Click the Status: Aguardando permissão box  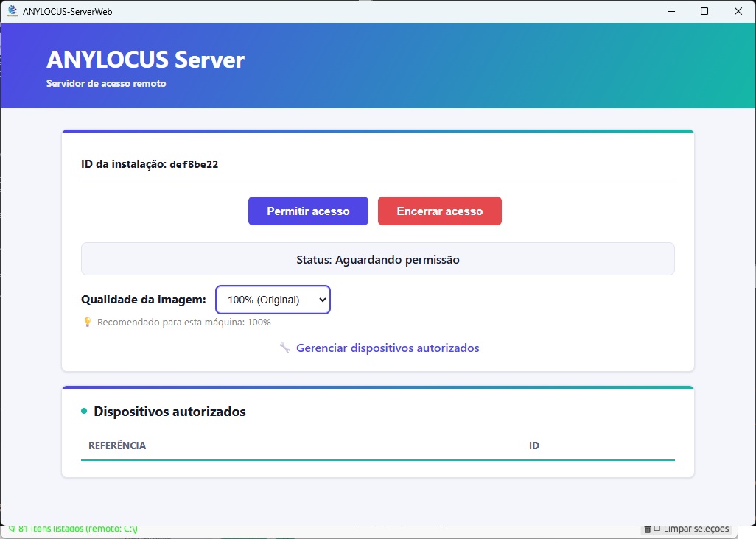[378, 259]
